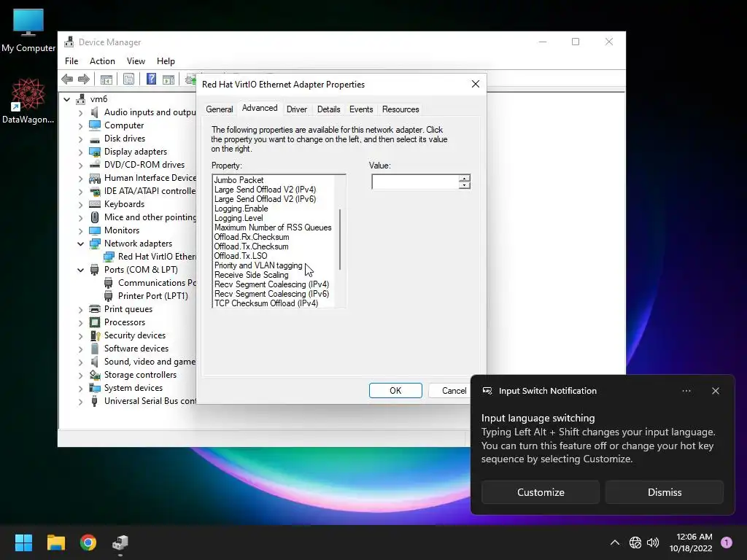
Task: Select Priority and VLAN tagging property
Action: (x=258, y=265)
